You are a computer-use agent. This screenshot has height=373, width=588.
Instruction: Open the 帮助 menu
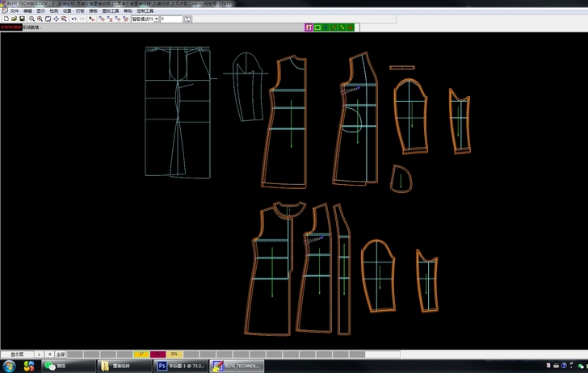(128, 10)
